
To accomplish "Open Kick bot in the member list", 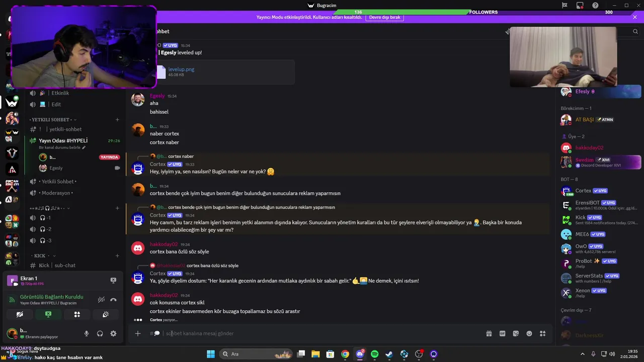I will [600, 220].
